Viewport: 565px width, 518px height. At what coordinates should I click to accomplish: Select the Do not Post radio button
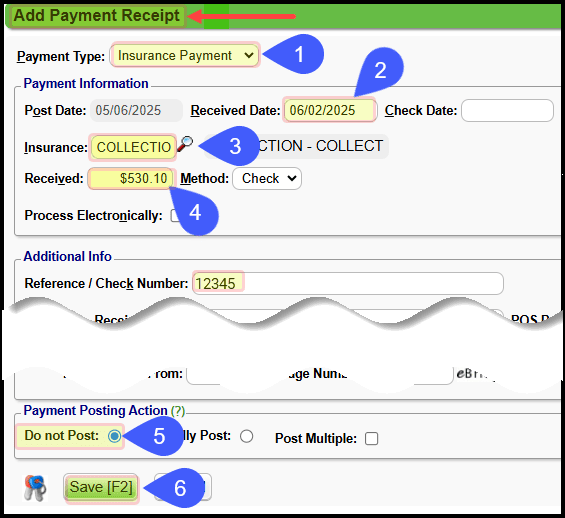point(114,436)
